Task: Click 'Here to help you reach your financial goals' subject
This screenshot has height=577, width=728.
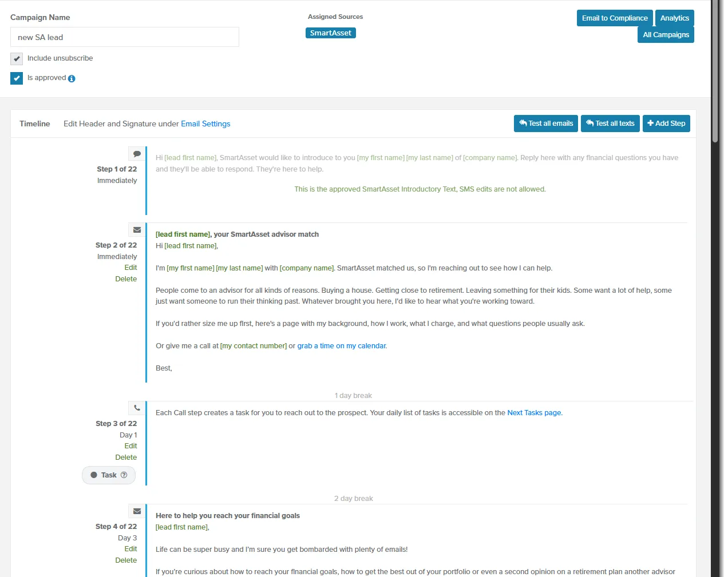Action: [228, 516]
